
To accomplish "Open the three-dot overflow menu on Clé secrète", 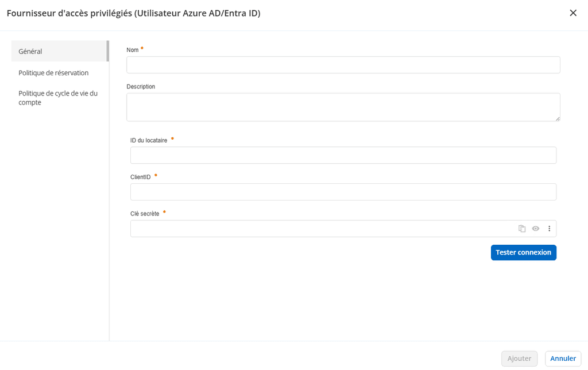I will 549,228.
